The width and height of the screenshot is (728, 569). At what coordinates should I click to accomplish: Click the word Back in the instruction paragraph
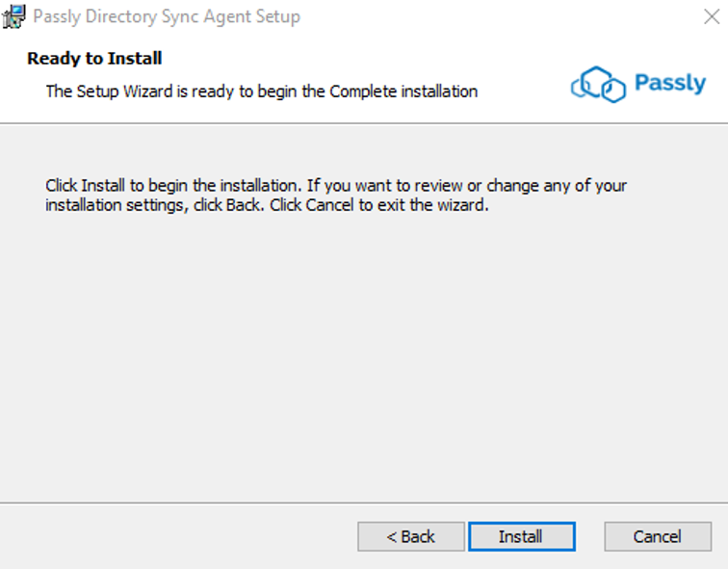tap(243, 205)
